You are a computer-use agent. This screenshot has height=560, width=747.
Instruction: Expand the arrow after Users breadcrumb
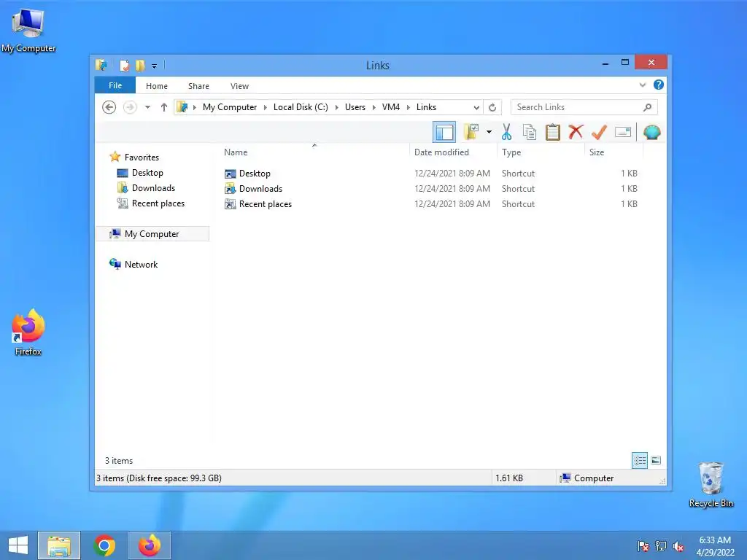[x=373, y=107]
